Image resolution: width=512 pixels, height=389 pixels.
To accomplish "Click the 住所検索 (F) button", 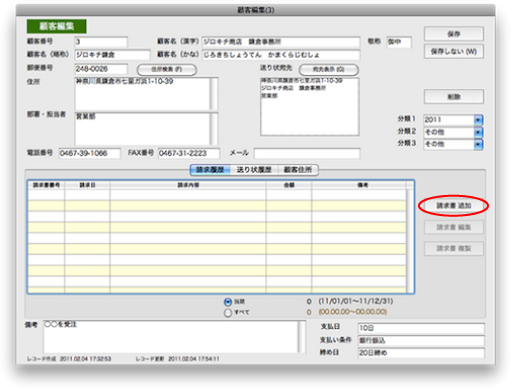I will point(167,69).
